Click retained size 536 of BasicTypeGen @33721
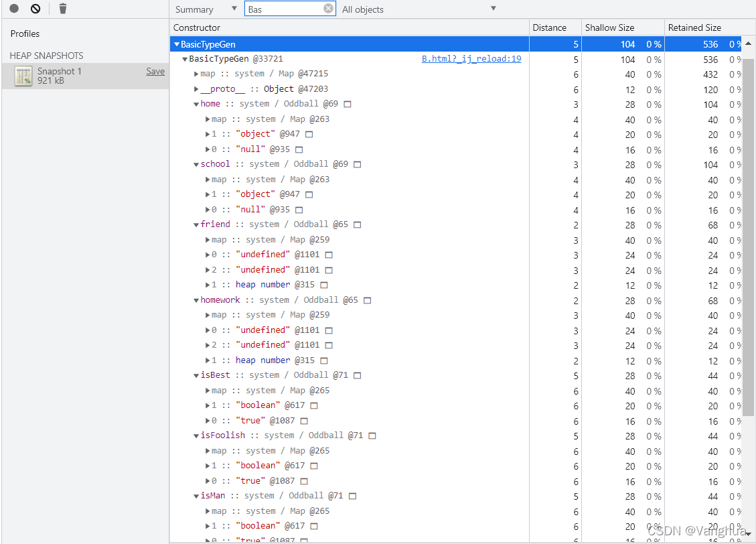 click(x=710, y=60)
